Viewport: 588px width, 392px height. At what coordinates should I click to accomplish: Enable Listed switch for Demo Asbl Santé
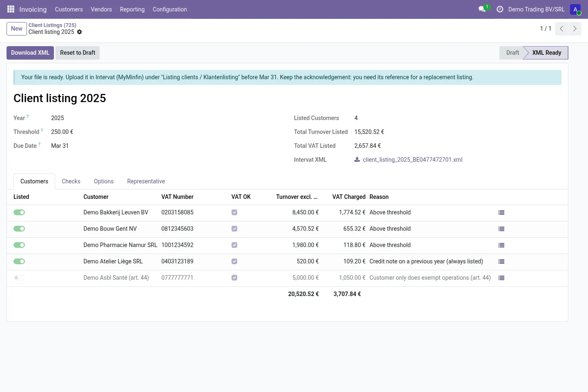pyautogui.click(x=19, y=278)
